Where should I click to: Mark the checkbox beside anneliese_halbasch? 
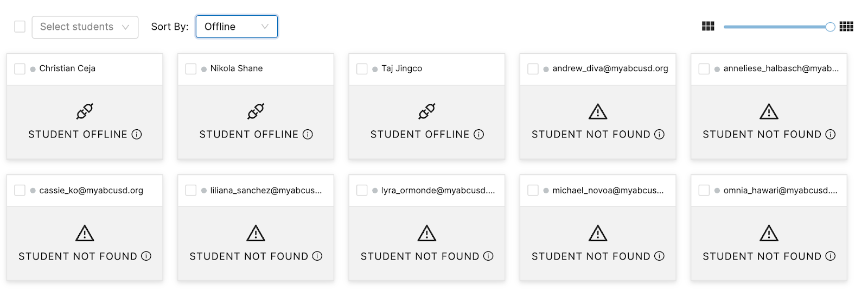[x=704, y=69]
